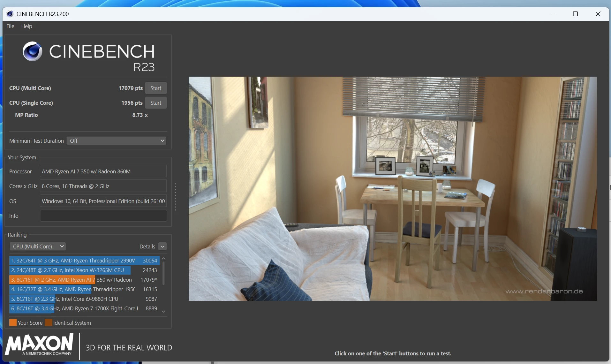Viewport: 611px width, 364px height.
Task: Click the Cinebench logo sphere icon
Action: click(x=32, y=51)
